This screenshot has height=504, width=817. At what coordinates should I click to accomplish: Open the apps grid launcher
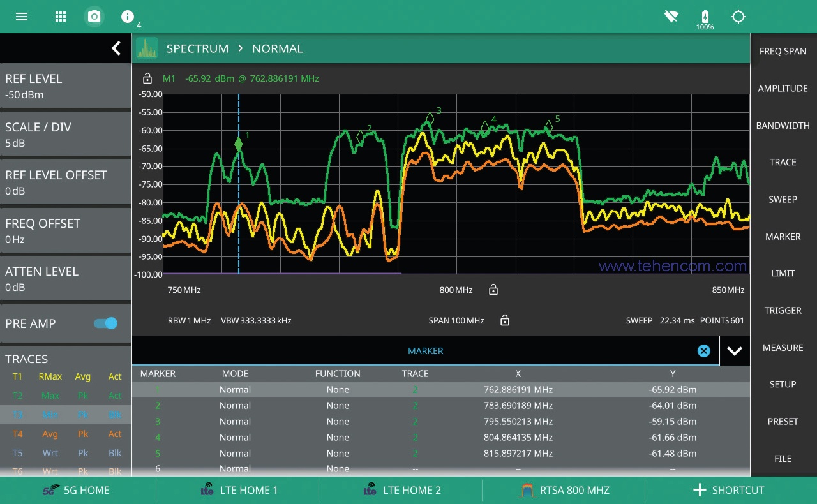61,17
